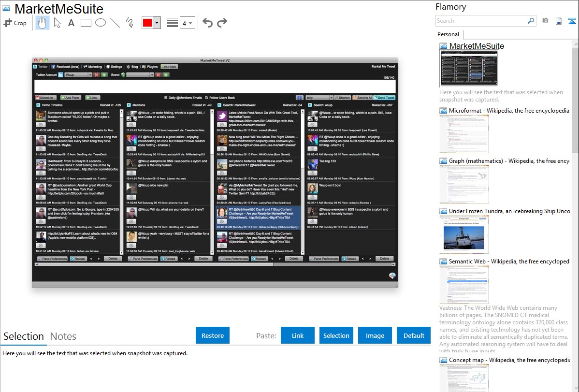Screen dimensions: 579x392
Task: Open the Marketing menu
Action: pos(92,67)
